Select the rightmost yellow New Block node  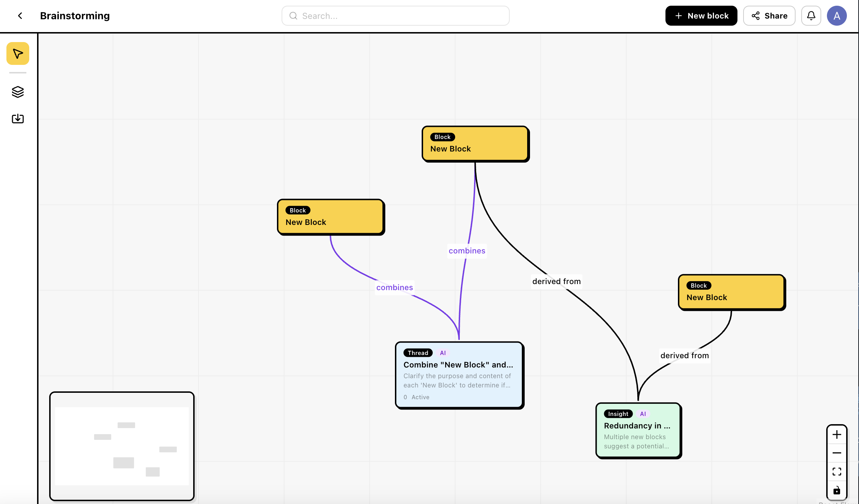point(731,292)
